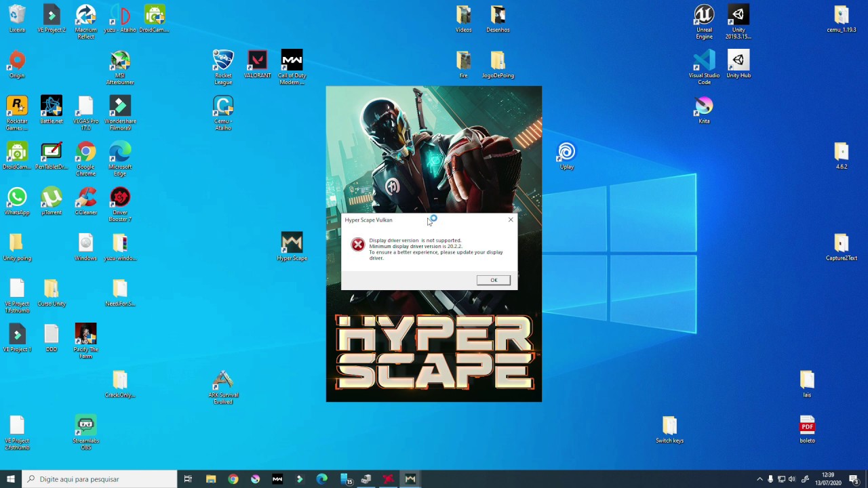Image resolution: width=868 pixels, height=488 pixels.
Task: Select the Curso Unity folder
Action: (52, 293)
